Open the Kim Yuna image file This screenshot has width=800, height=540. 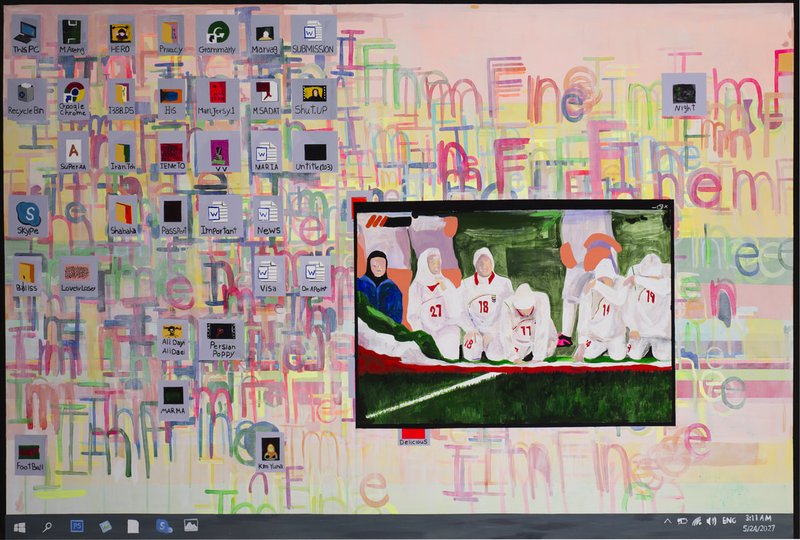click(x=270, y=452)
